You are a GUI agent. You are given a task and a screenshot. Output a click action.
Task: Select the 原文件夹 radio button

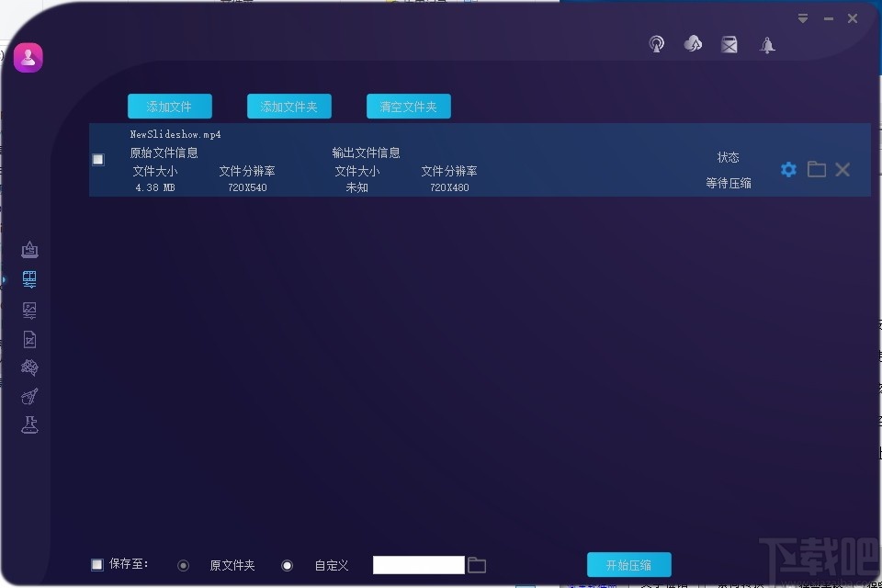tap(183, 564)
